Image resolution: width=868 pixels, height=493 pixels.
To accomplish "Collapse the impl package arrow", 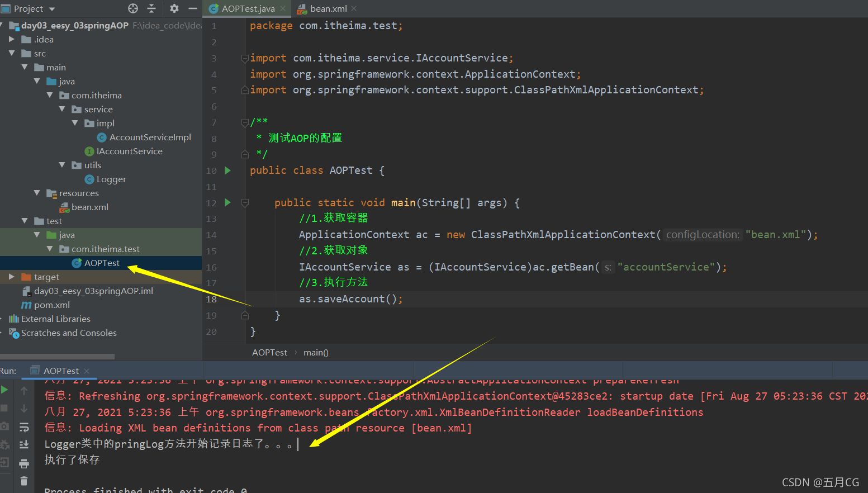I will (x=75, y=123).
